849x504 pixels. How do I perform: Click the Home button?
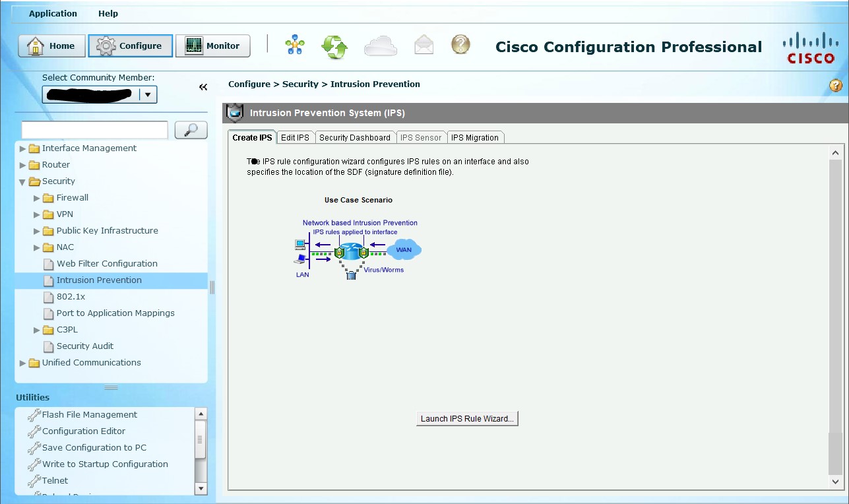coord(51,46)
